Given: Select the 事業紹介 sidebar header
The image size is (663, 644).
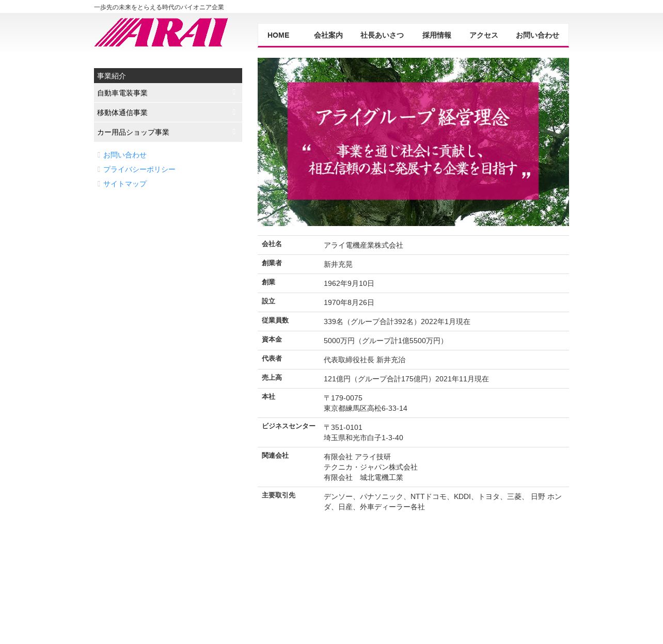Looking at the screenshot, I should 168,76.
